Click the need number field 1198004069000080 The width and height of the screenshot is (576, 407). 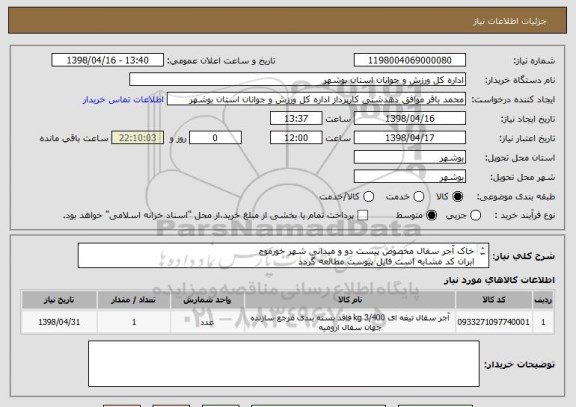point(410,60)
